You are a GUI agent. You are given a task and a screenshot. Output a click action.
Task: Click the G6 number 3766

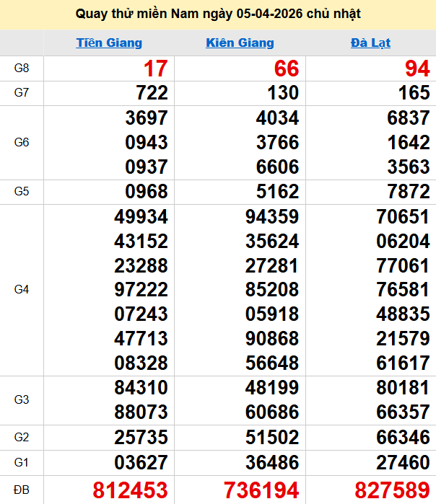pos(278,142)
